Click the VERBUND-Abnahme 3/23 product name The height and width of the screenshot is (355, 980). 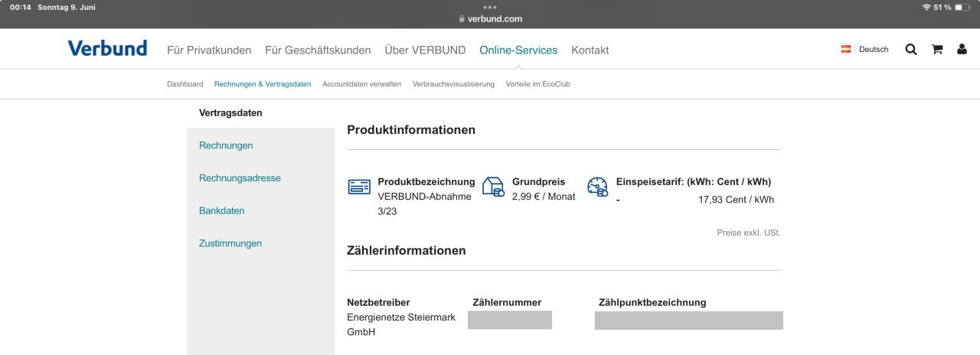pyautogui.click(x=424, y=204)
